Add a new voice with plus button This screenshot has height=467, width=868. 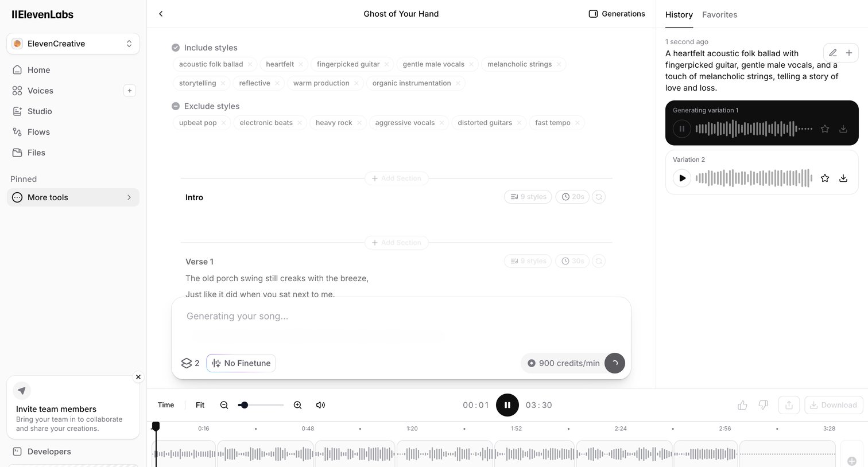pyautogui.click(x=130, y=91)
